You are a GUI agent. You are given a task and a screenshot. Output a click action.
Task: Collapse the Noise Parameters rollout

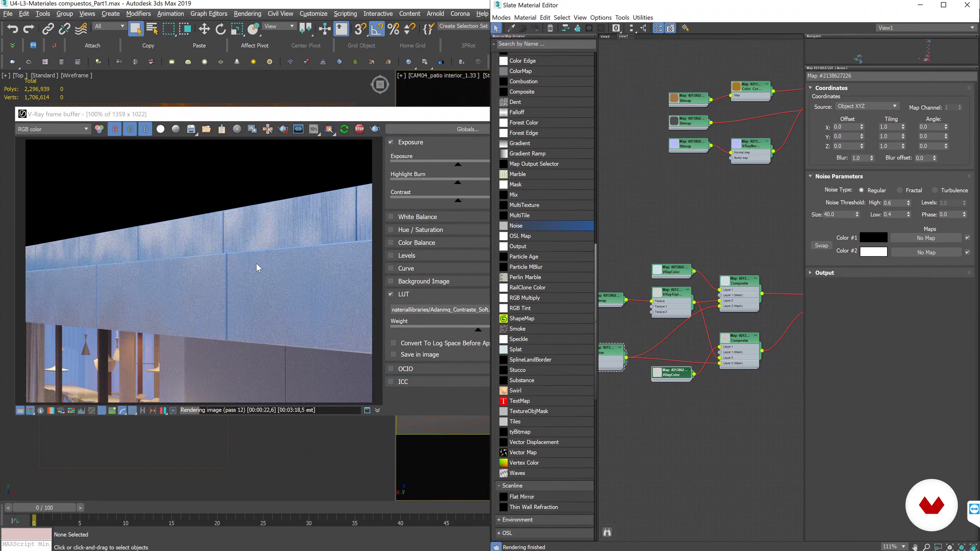810,176
